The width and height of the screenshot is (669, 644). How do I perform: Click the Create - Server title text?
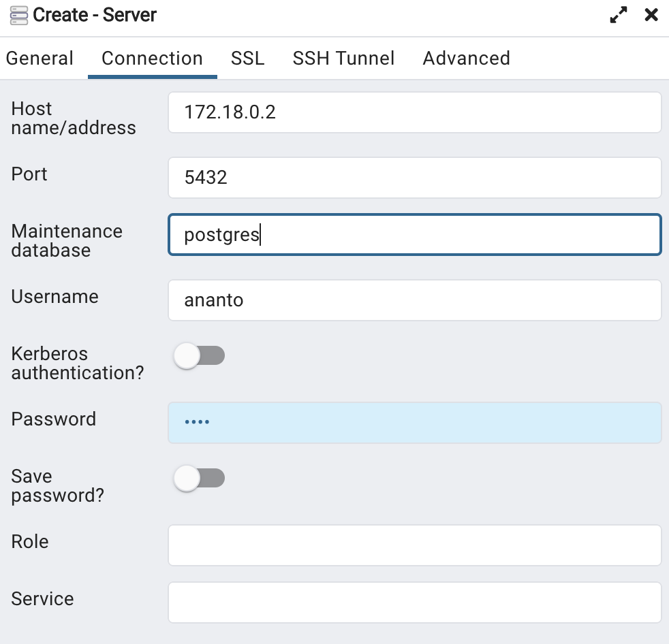95,15
